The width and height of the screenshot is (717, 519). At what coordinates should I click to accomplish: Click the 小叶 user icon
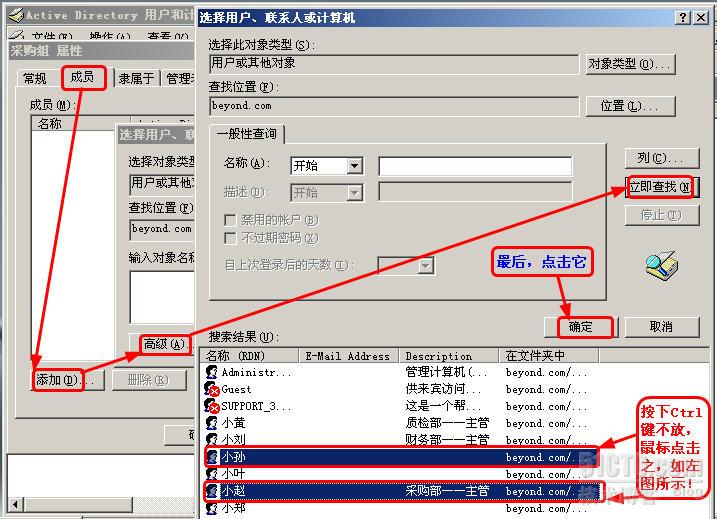click(x=212, y=474)
